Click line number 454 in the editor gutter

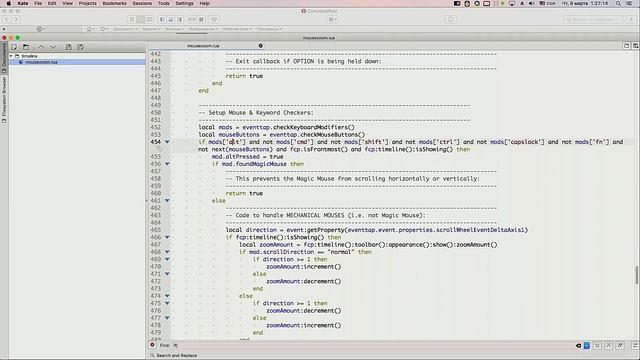[x=156, y=142]
